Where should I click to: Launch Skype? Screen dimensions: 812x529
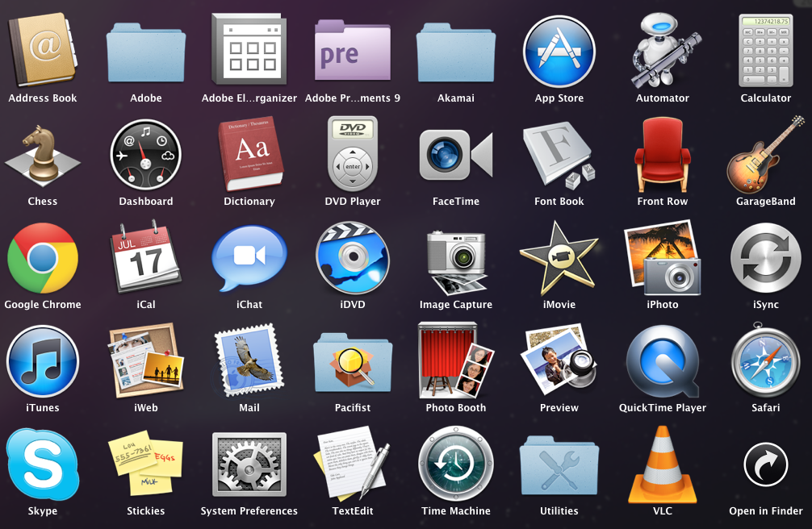[43, 464]
